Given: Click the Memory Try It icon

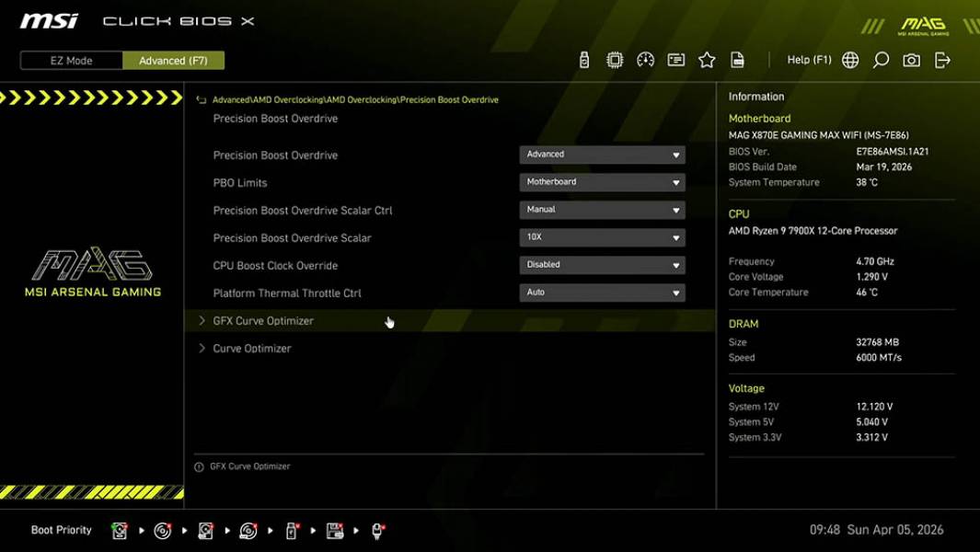Looking at the screenshot, I should point(676,59).
